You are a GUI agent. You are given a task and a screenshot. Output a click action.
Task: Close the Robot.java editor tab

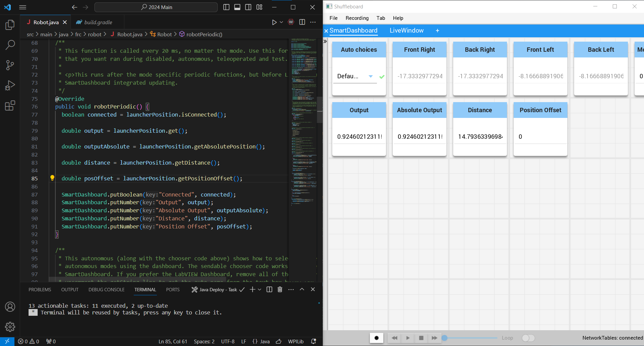pos(65,22)
